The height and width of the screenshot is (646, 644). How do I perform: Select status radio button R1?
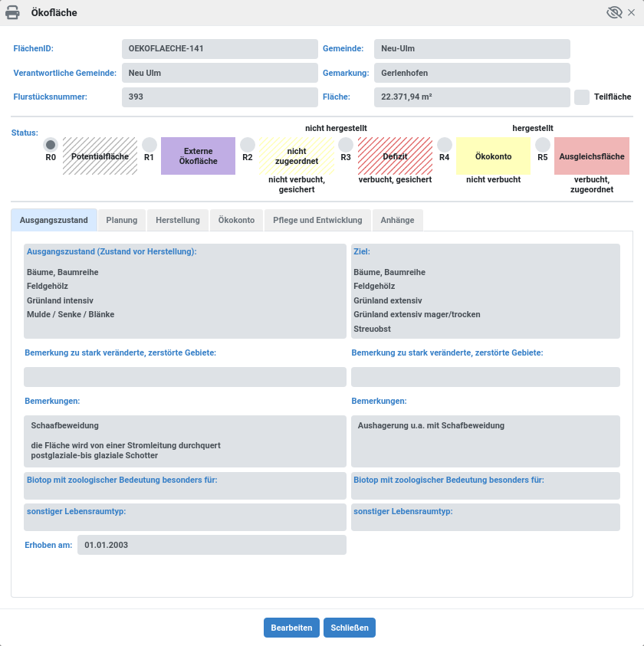coord(149,143)
